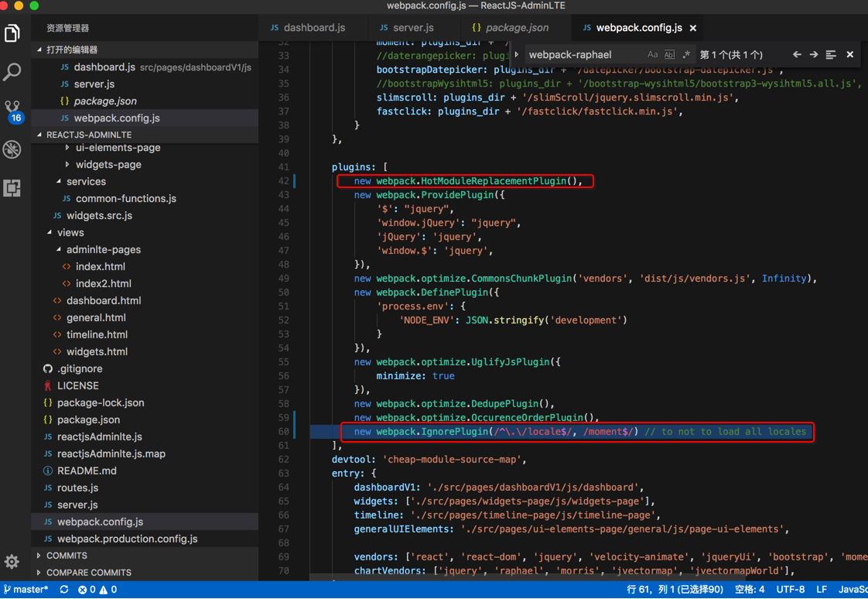This screenshot has width=868, height=599.
Task: Toggle Match Whole Word in find widget
Action: point(669,55)
